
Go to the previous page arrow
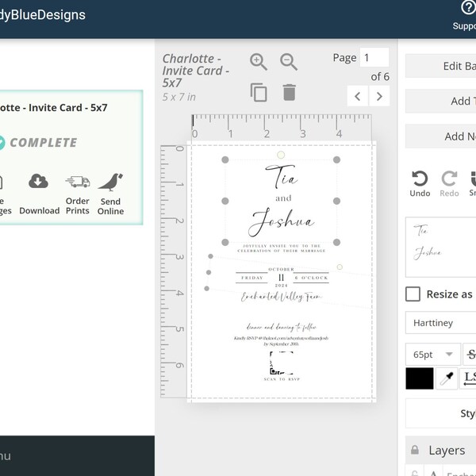pos(358,96)
